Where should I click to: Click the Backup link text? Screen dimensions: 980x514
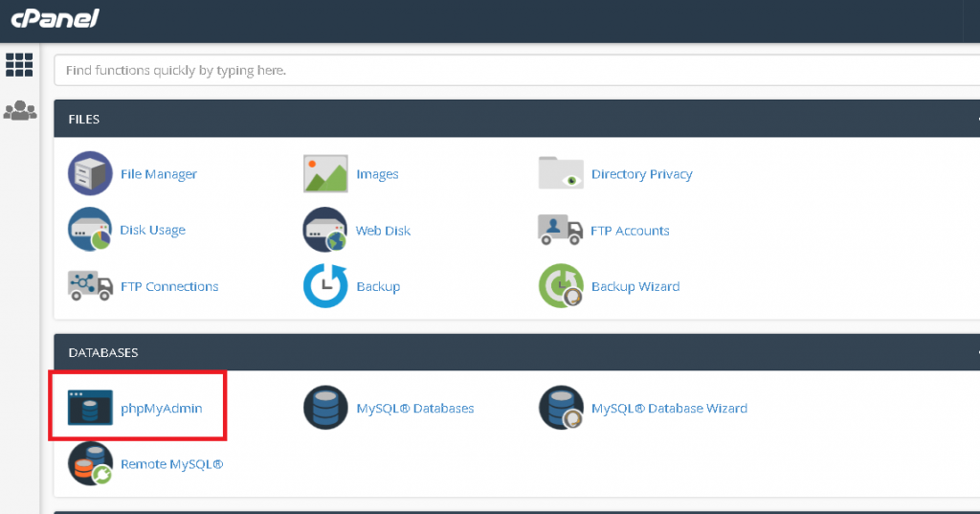[x=378, y=286]
